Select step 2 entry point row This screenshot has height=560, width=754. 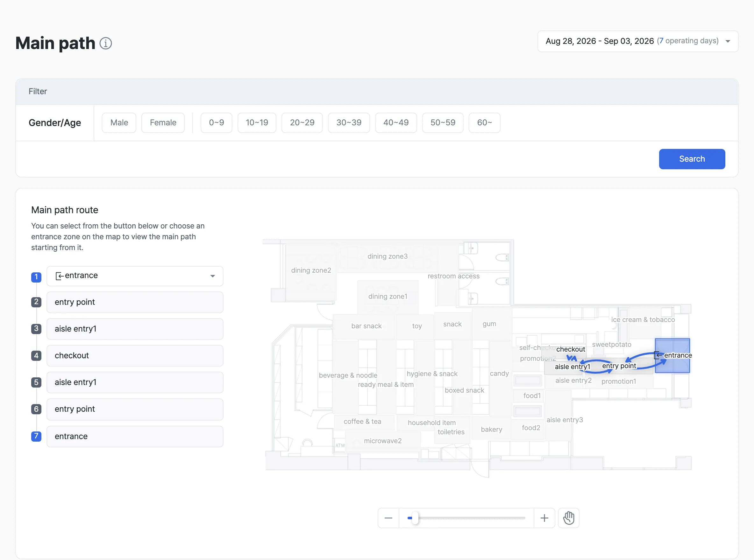[x=135, y=302]
